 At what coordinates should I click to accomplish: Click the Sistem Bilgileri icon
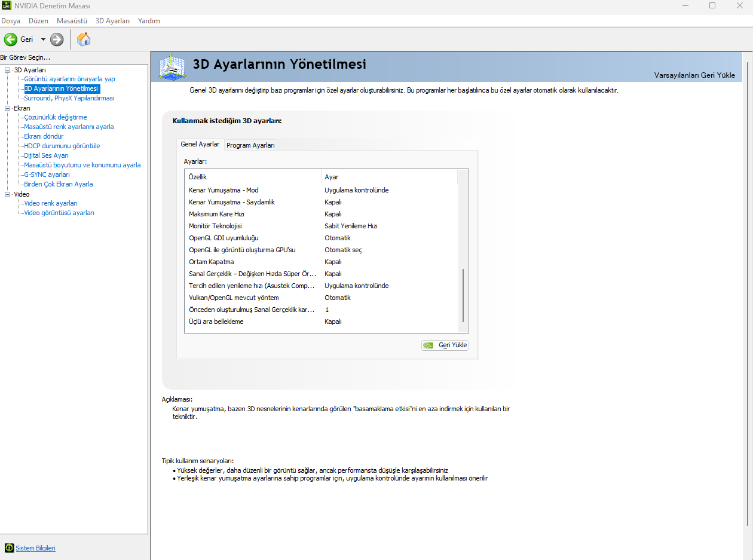[x=9, y=548]
